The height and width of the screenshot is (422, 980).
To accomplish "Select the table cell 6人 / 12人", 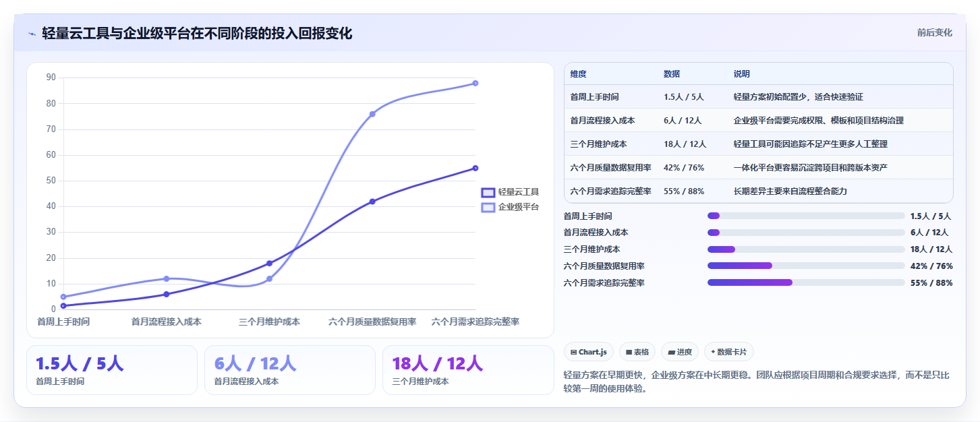I will (683, 121).
